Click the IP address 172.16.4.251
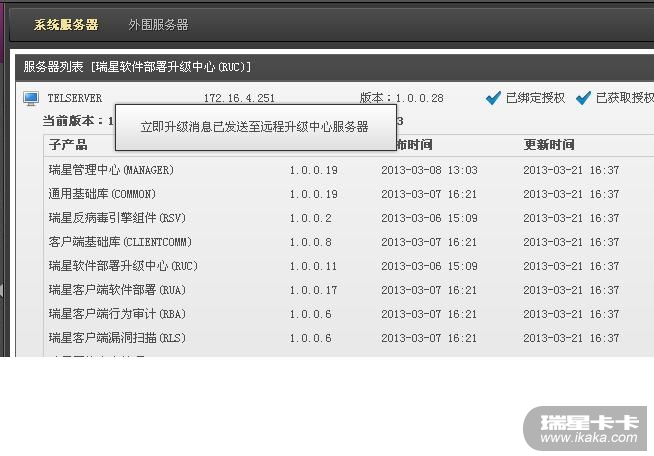 click(239, 98)
